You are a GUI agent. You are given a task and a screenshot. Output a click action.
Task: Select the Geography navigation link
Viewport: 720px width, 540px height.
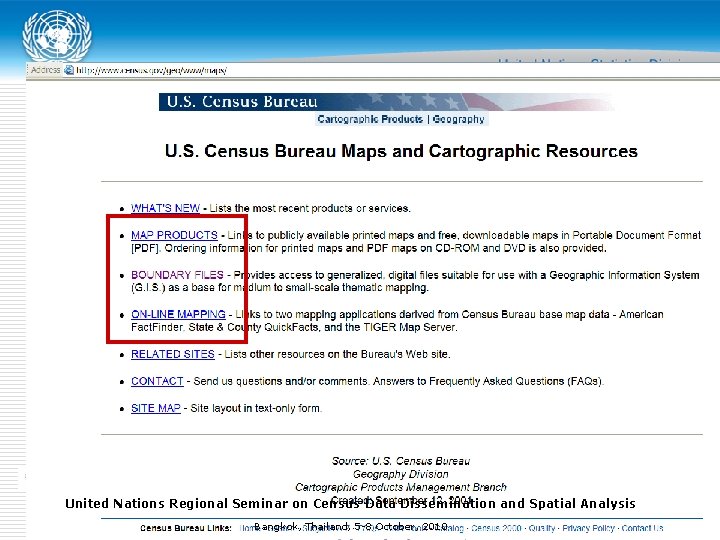coord(458,119)
